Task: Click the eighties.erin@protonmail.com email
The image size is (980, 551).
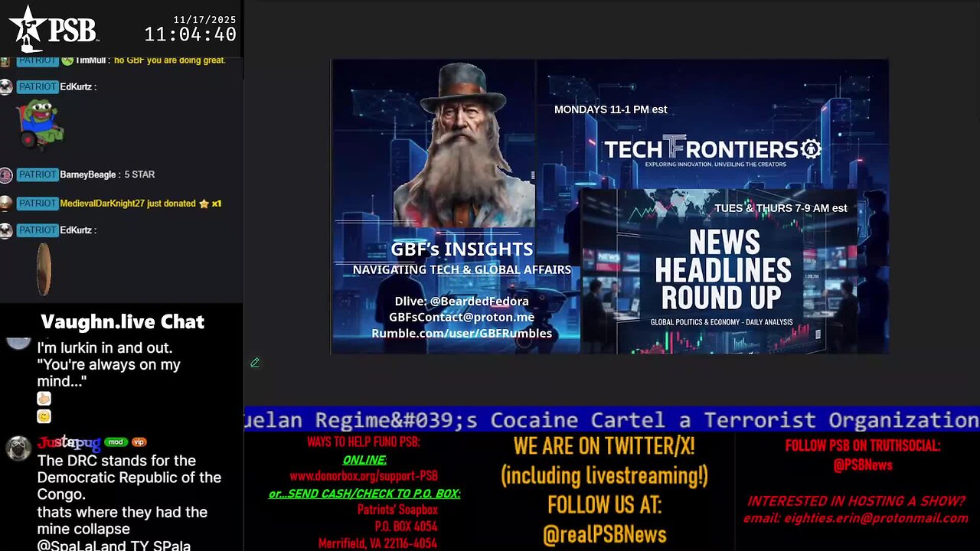Action: 855,518
